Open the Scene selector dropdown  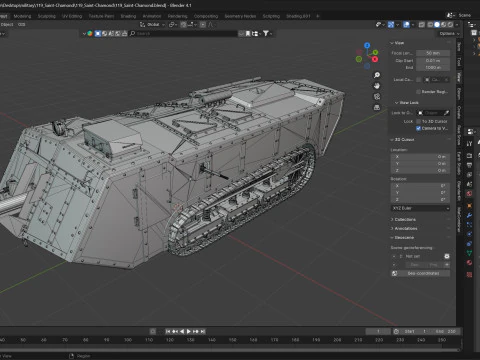(450, 15)
